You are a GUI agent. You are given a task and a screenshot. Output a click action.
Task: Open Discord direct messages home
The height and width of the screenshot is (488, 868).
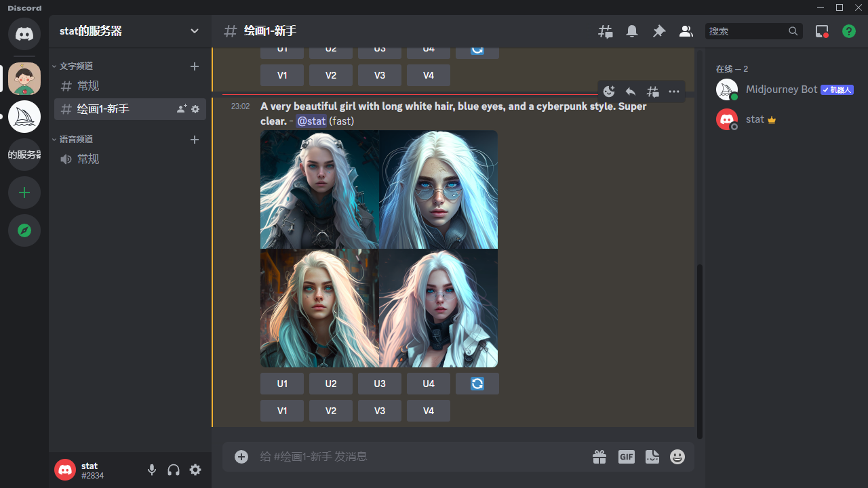pos(24,34)
